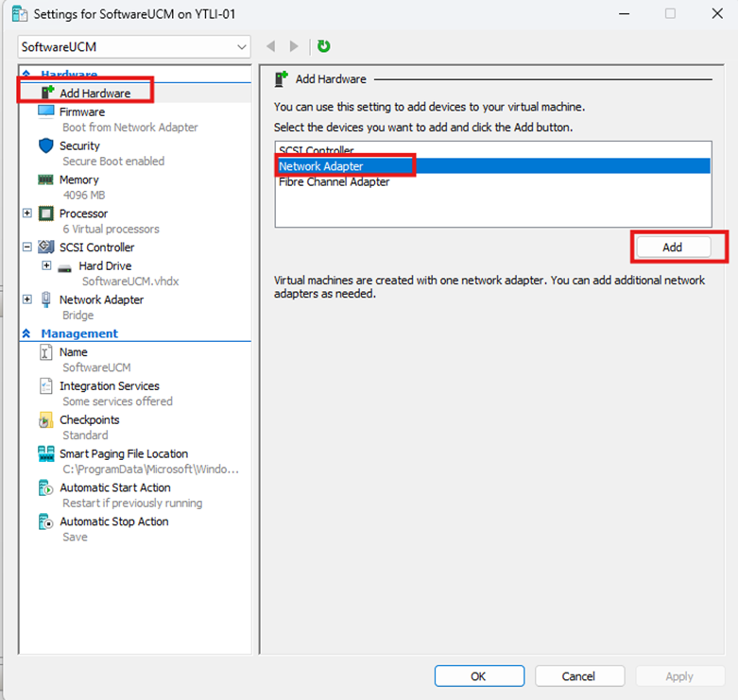
Task: Click the settings window title icon
Action: pos(20,13)
